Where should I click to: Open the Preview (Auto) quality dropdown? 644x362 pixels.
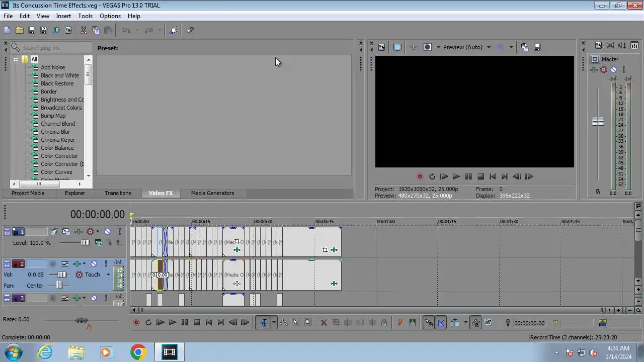[x=488, y=47]
